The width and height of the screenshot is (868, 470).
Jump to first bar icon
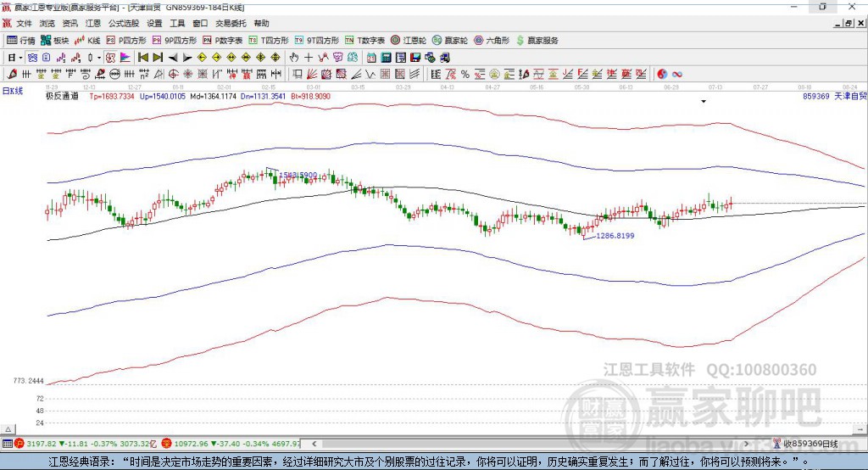point(142,58)
